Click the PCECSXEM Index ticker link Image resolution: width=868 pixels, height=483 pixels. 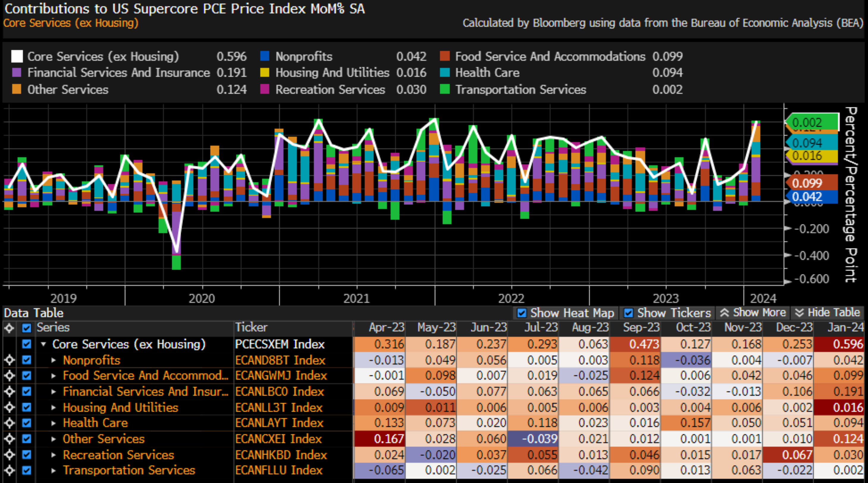tap(280, 344)
